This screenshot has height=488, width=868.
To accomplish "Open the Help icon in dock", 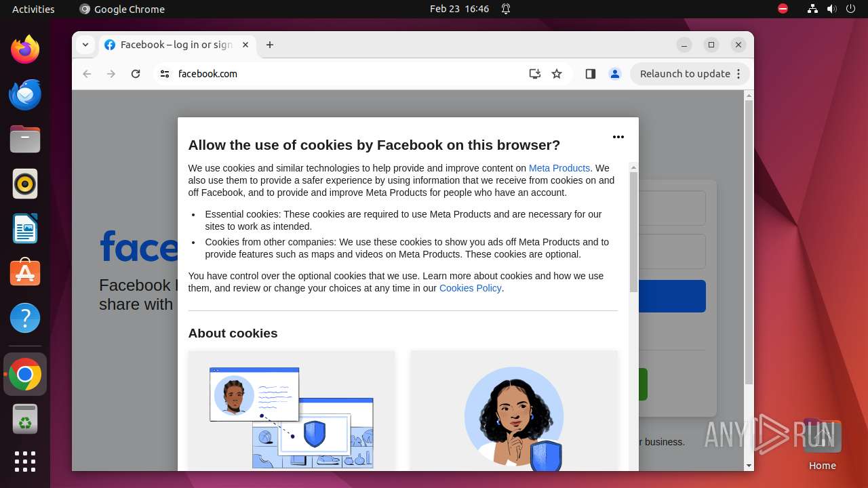I will [25, 318].
